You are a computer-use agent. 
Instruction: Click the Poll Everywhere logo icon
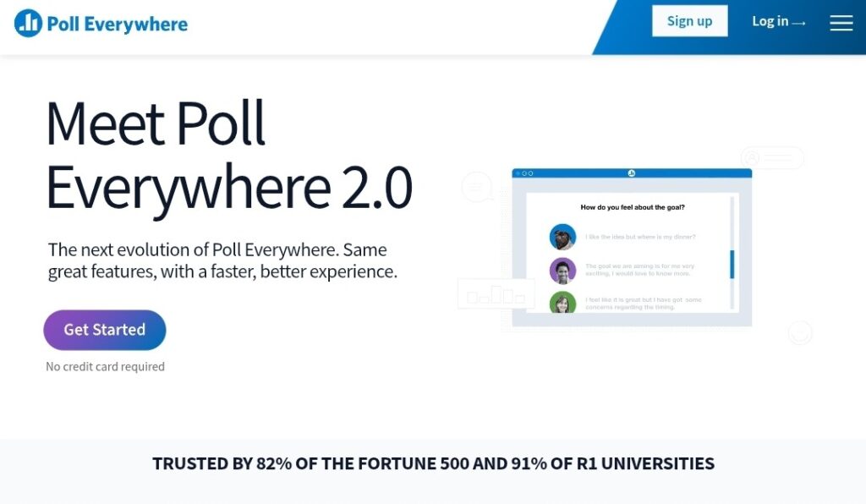click(29, 24)
